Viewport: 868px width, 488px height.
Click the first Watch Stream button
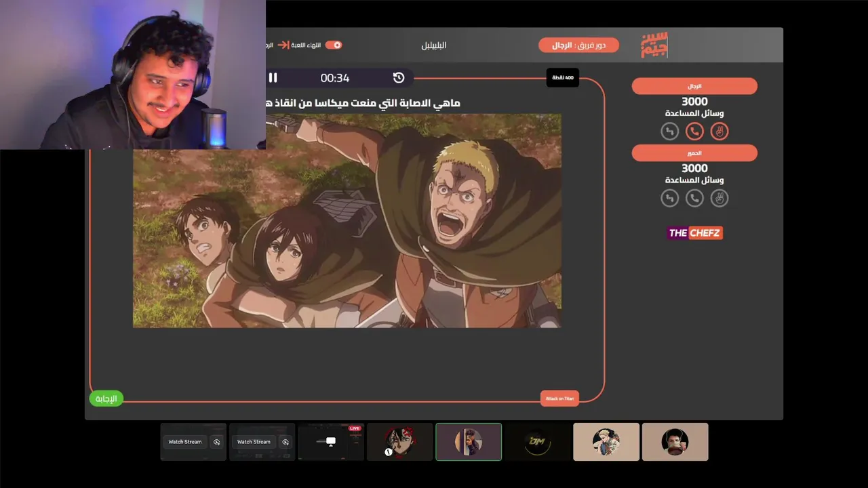click(x=185, y=442)
